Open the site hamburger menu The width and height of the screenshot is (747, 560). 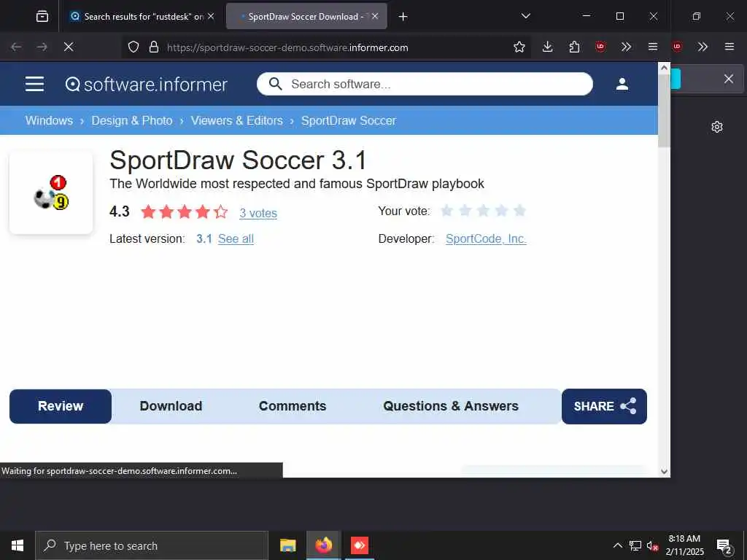pos(34,84)
